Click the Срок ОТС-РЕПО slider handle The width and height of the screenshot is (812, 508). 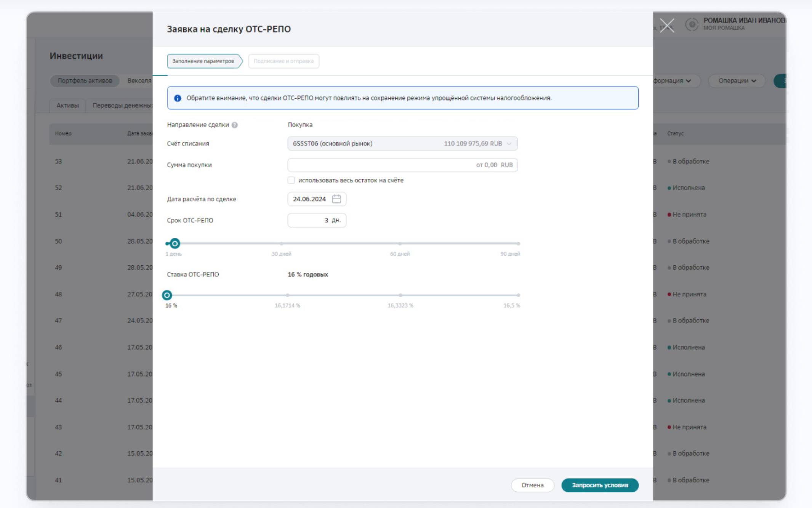click(175, 243)
